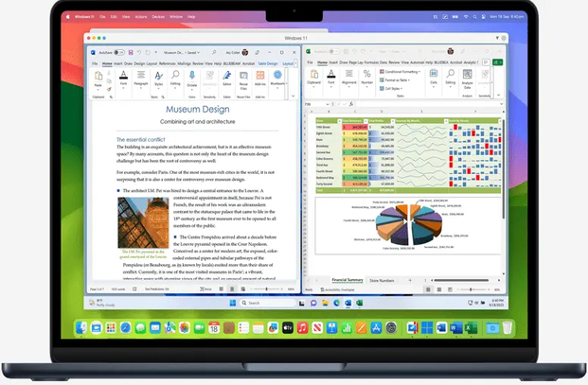Click the Save icon in Word title bar
The height and width of the screenshot is (385, 588).
[131, 52]
